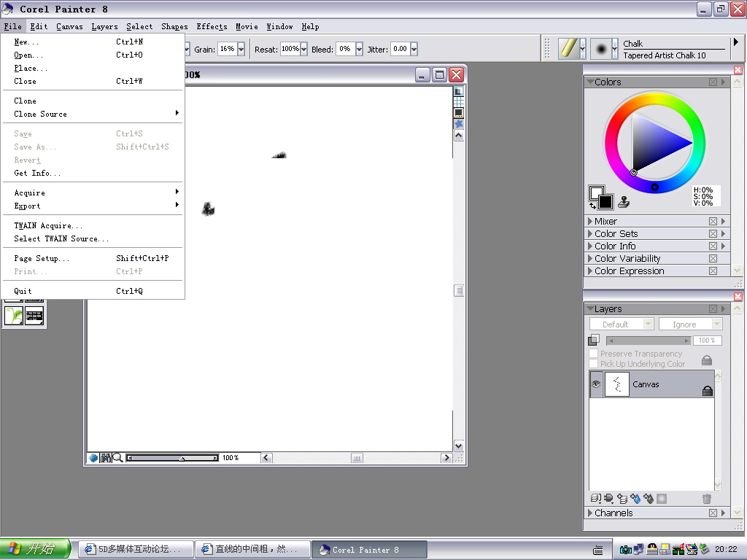Viewport: 747px width, 560px height.
Task: Delete layer with trash icon
Action: (x=706, y=499)
